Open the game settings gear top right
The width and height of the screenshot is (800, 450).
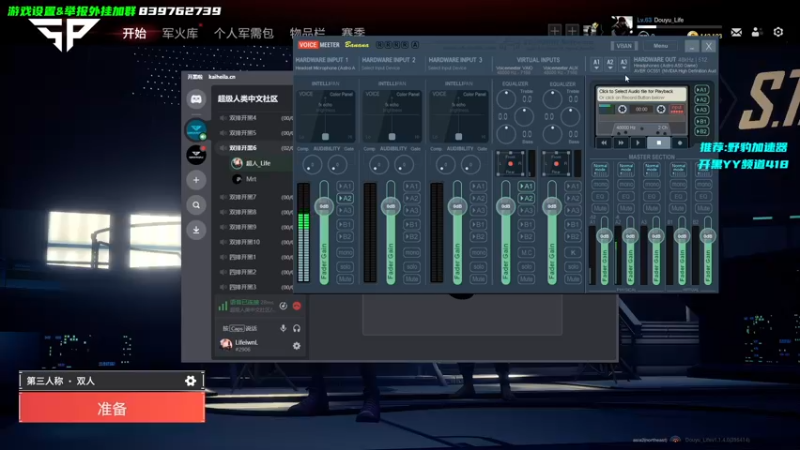(778, 32)
